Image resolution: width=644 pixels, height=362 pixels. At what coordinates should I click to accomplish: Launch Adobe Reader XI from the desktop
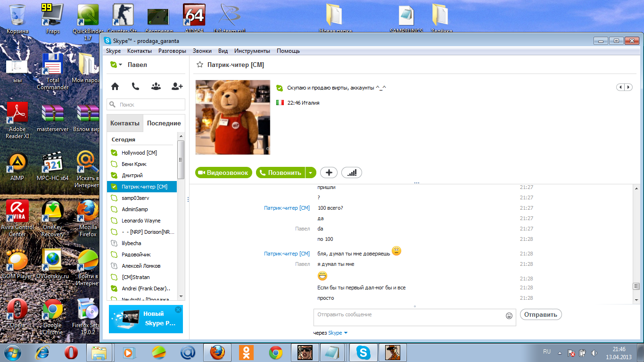(17, 120)
